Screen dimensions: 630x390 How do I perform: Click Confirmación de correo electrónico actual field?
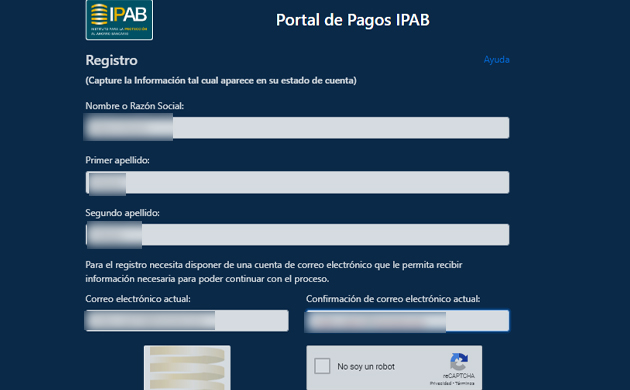pyautogui.click(x=407, y=321)
